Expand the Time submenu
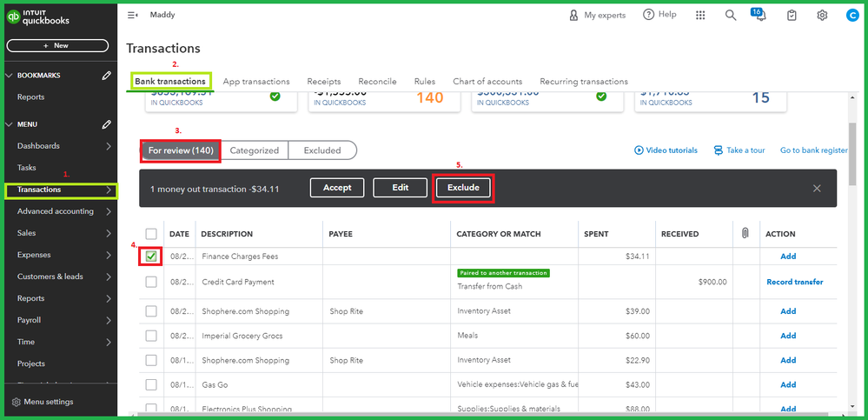The height and width of the screenshot is (420, 868). pos(109,342)
